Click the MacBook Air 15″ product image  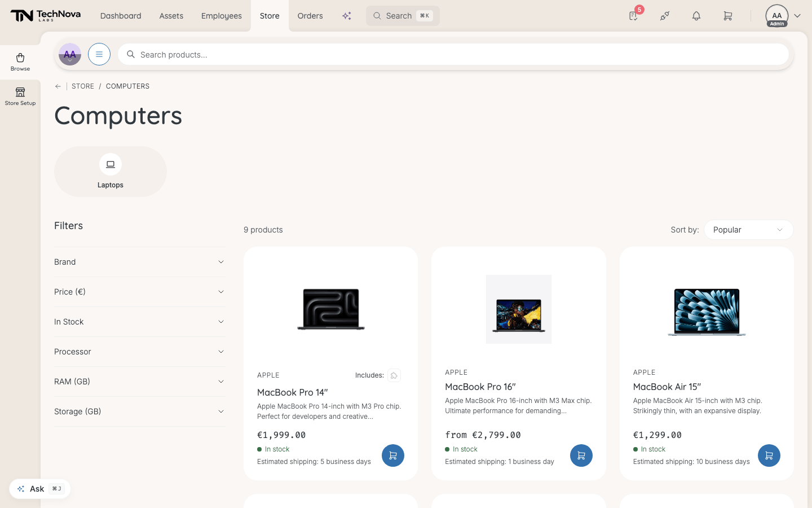[707, 312]
